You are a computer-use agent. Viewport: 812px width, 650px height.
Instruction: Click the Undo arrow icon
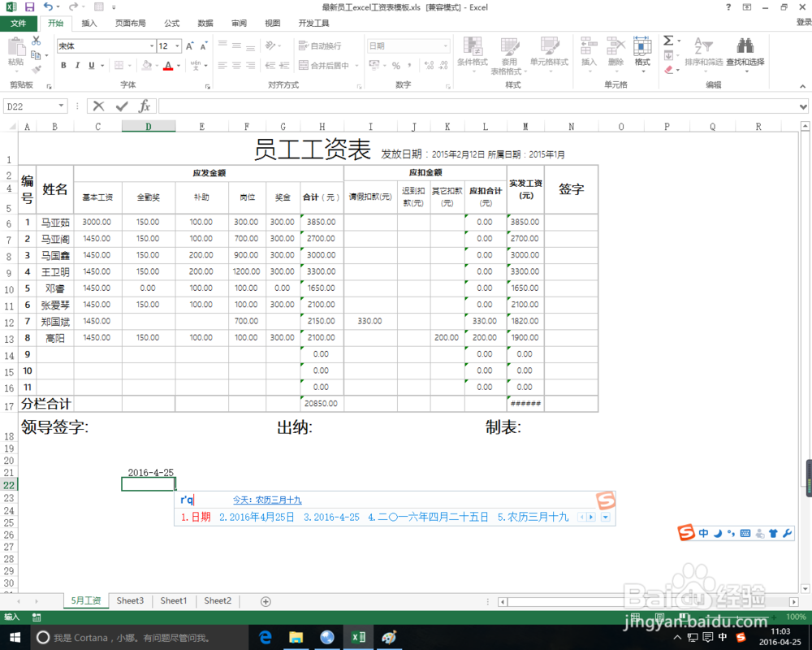[x=48, y=7]
